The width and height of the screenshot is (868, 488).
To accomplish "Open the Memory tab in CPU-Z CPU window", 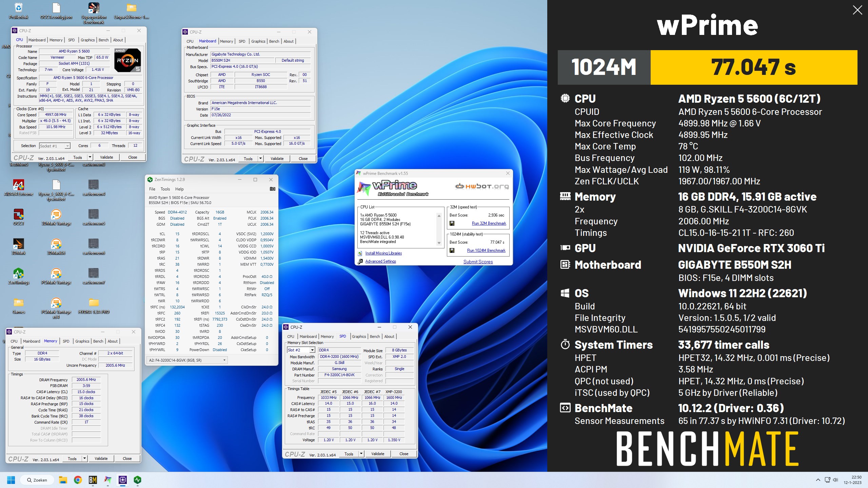I will coord(56,40).
